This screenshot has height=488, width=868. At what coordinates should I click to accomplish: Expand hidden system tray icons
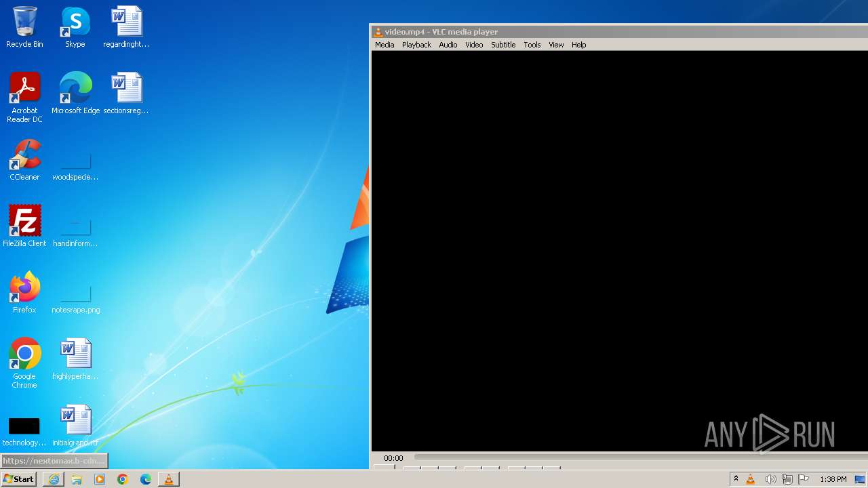(x=736, y=479)
